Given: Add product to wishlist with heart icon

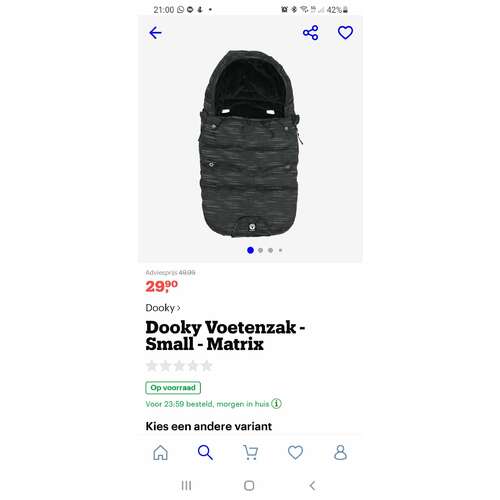Looking at the screenshot, I should 345,33.
